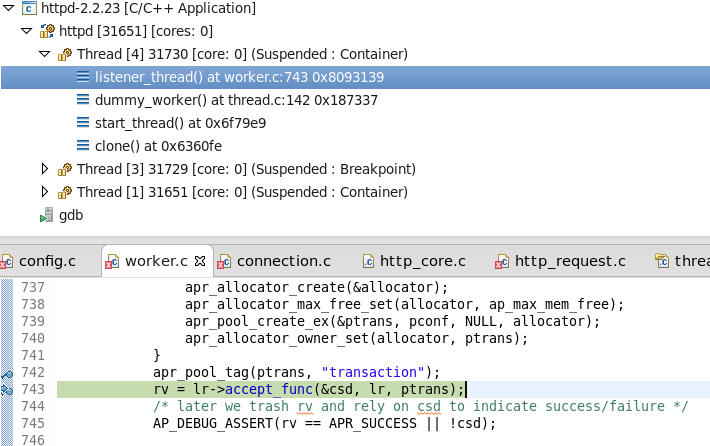This screenshot has height=446, width=710.
Task: Toggle the breakpoint marker on line 742
Action: point(7,373)
